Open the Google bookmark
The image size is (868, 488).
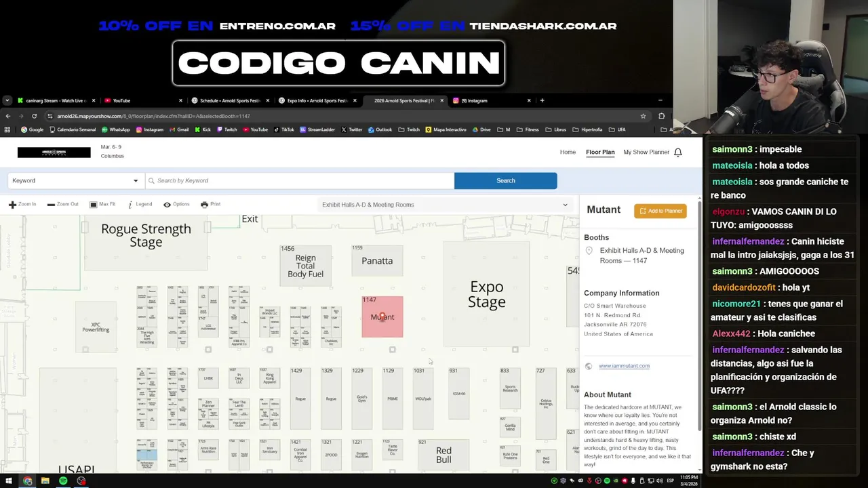[x=32, y=129]
